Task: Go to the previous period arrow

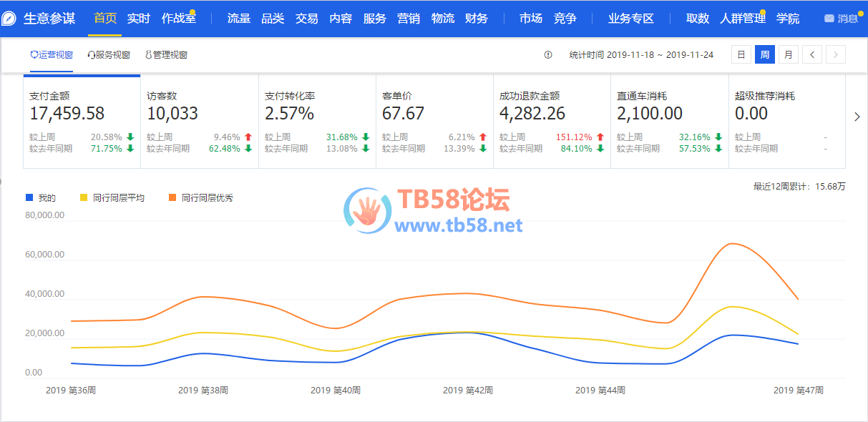Action: point(812,54)
